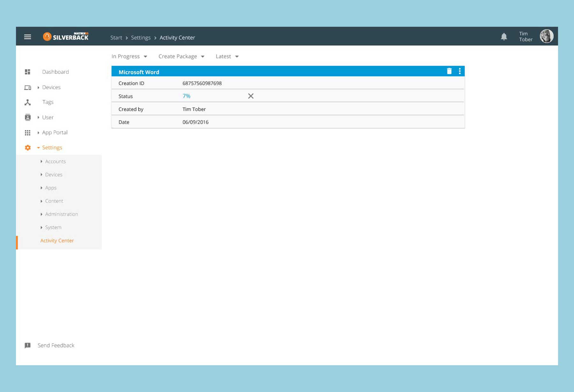This screenshot has width=574, height=392.
Task: Open Tim Tober profile avatar
Action: pyautogui.click(x=547, y=36)
